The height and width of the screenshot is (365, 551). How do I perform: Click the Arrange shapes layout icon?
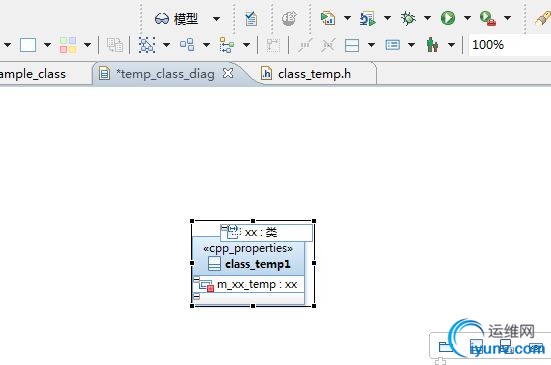pyautogui.click(x=187, y=45)
